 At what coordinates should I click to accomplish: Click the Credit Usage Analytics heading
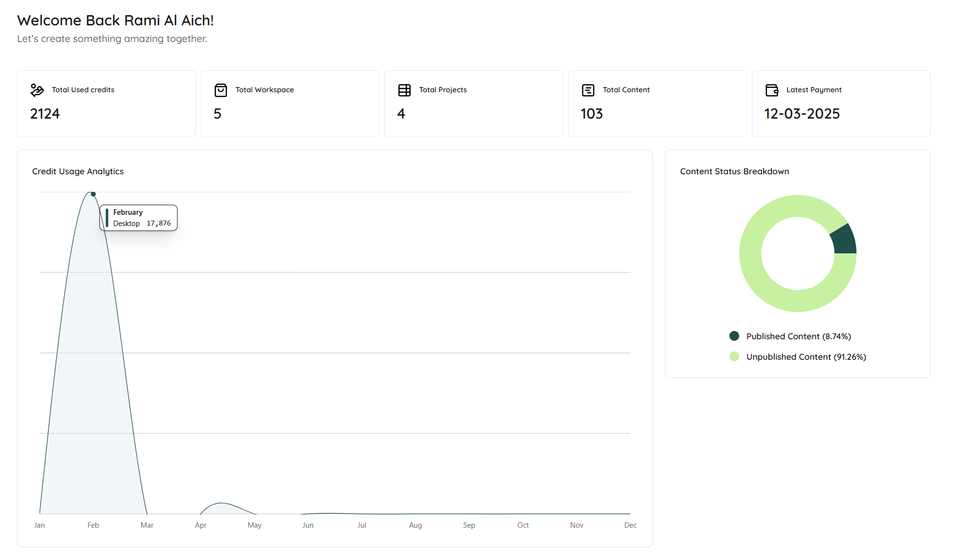tap(78, 171)
